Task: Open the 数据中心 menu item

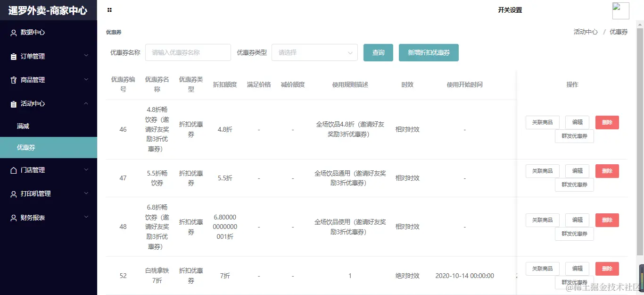Action: click(49, 32)
